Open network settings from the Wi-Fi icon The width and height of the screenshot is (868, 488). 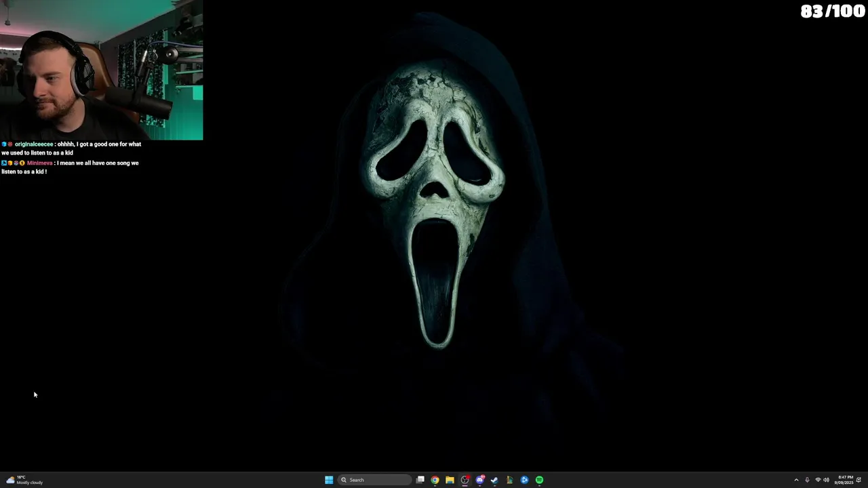tap(818, 480)
